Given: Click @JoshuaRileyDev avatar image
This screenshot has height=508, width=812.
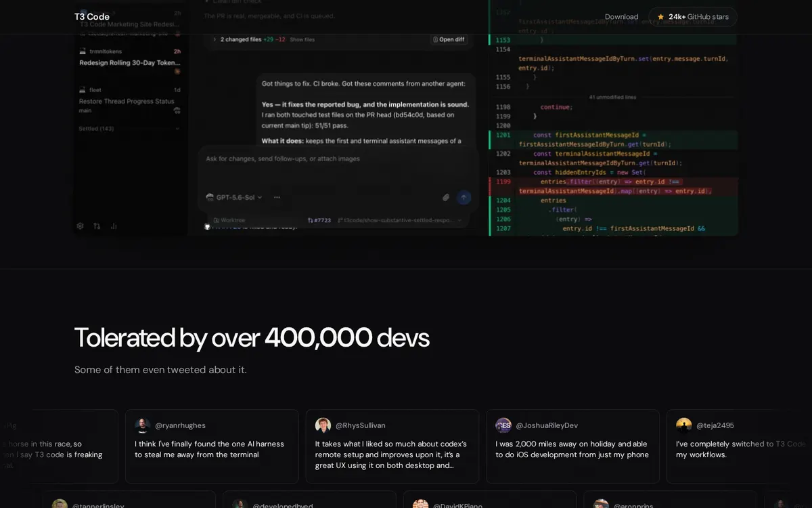Looking at the screenshot, I should 503,425.
